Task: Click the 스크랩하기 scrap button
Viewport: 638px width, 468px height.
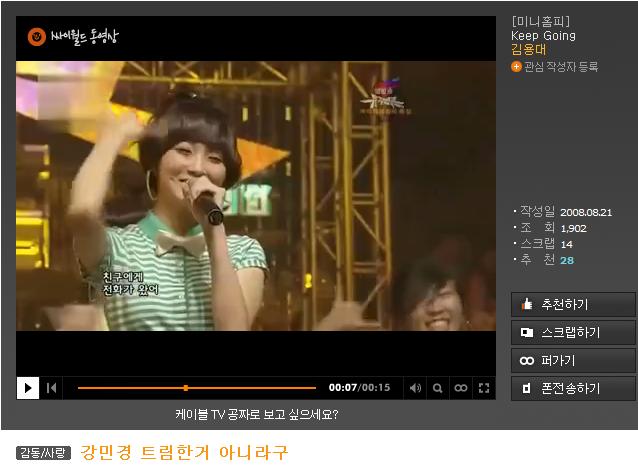Action: [x=573, y=332]
